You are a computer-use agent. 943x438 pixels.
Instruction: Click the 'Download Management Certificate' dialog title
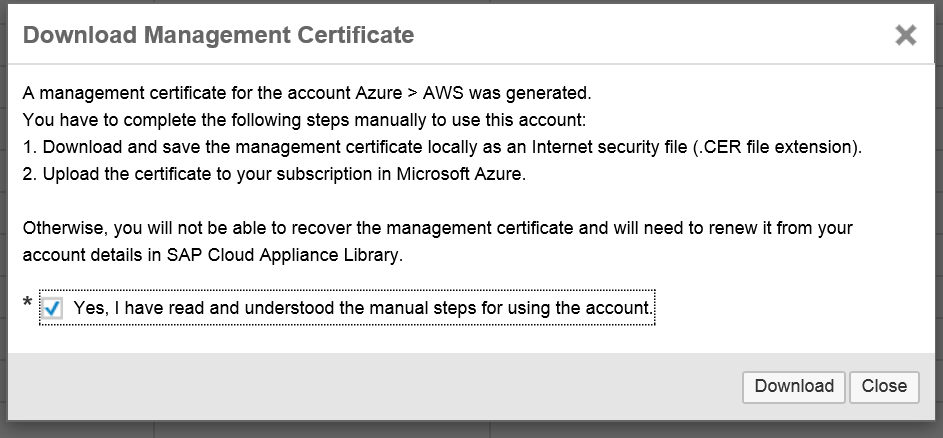click(x=218, y=36)
